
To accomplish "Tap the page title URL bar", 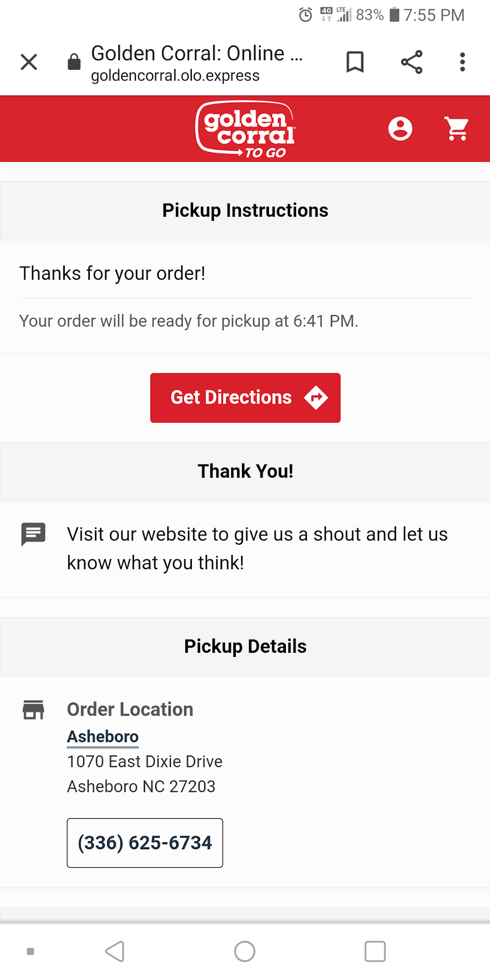I will (197, 63).
